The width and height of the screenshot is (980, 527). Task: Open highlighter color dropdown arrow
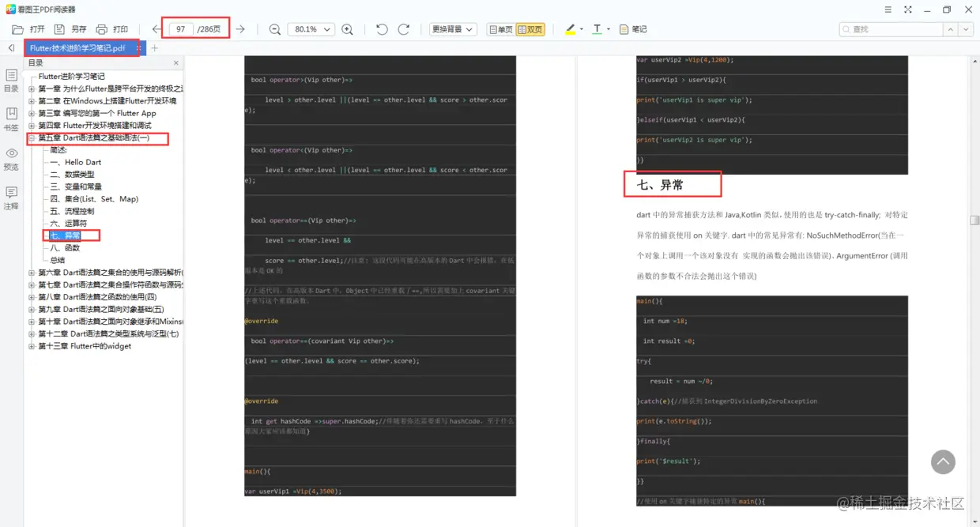(x=581, y=29)
